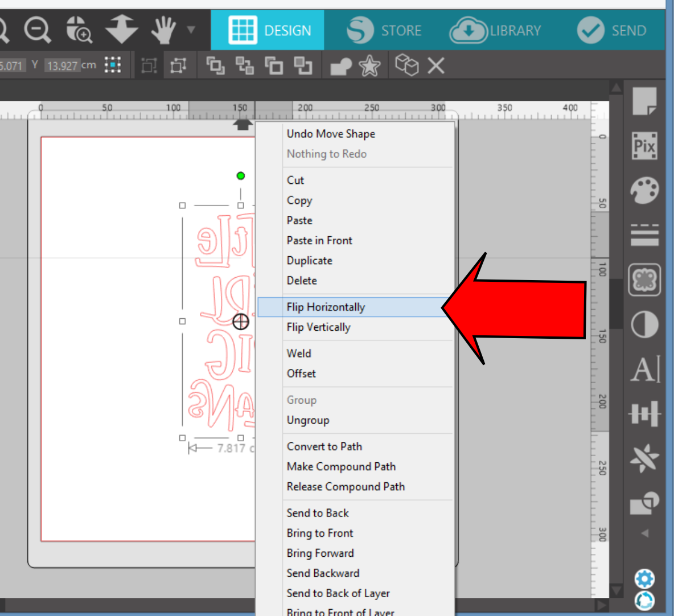The width and height of the screenshot is (674, 616).
Task: Open the align objects panel
Action: click(x=644, y=413)
